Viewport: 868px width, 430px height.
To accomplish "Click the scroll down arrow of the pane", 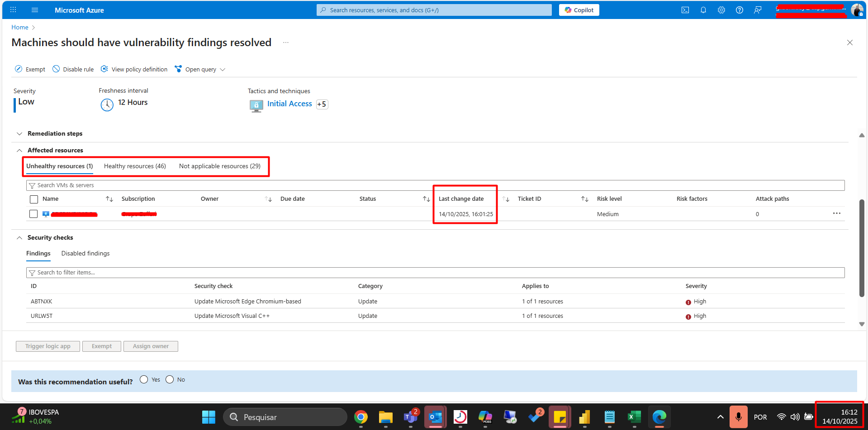I will pos(862,324).
